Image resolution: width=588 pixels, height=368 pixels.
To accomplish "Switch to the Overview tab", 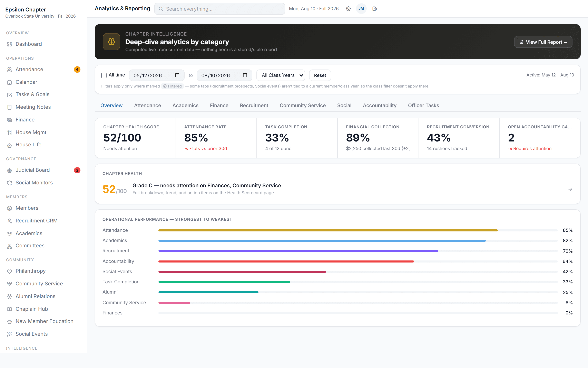I will pyautogui.click(x=111, y=106).
